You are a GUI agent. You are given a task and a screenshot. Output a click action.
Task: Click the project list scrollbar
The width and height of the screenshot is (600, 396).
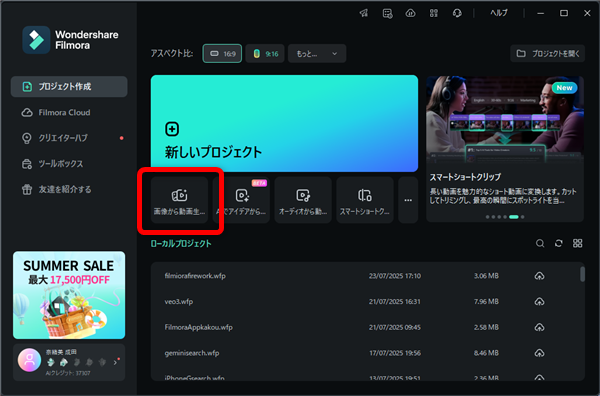pos(582,274)
